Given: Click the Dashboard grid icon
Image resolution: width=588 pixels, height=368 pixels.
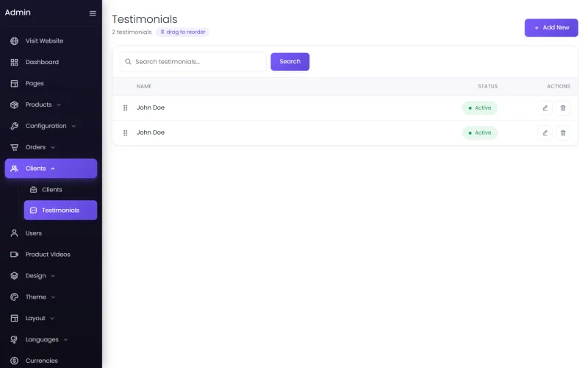Looking at the screenshot, I should click(x=14, y=63).
